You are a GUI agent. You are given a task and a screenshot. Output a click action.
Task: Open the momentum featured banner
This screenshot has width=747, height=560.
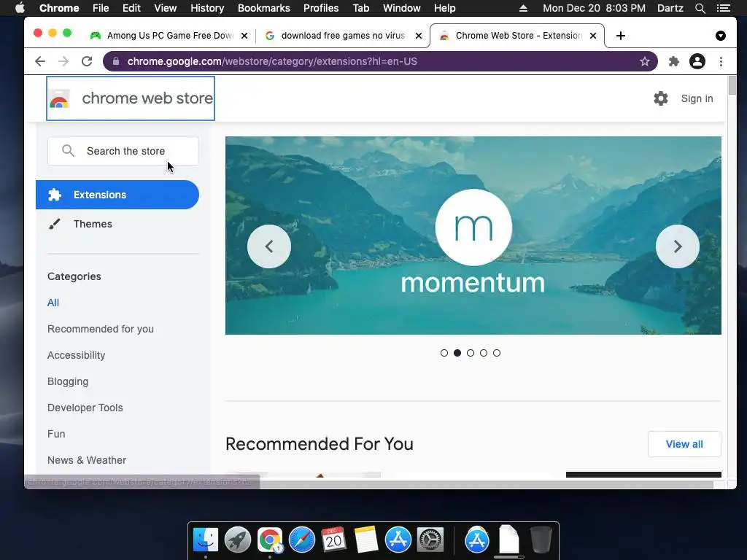[473, 236]
